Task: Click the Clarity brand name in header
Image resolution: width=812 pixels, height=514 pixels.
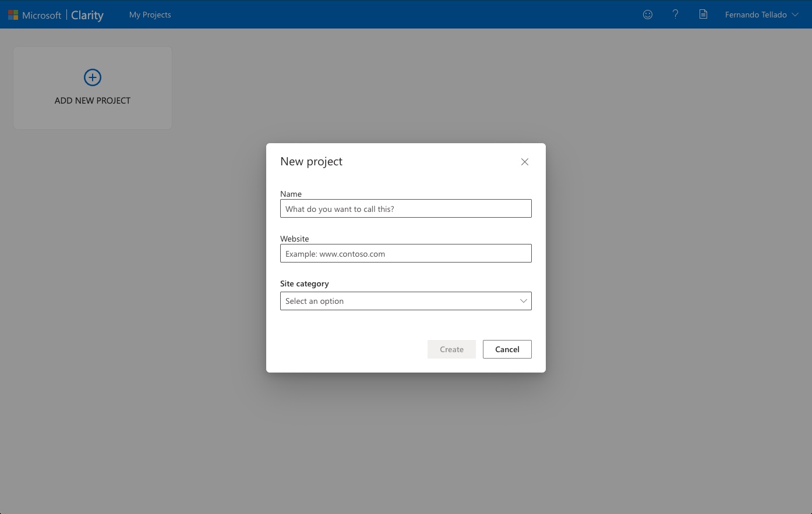Action: pos(87,15)
